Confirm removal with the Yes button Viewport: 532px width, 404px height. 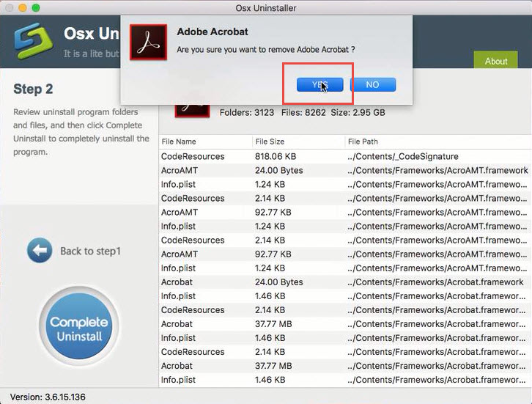pyautogui.click(x=319, y=84)
